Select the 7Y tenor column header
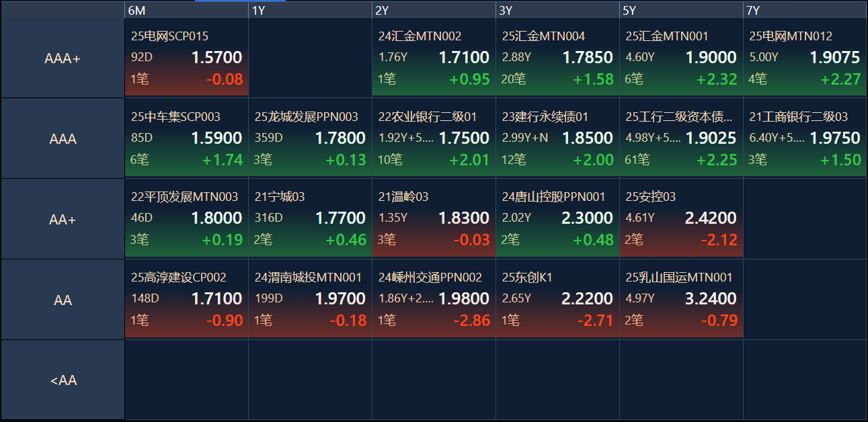 click(805, 10)
